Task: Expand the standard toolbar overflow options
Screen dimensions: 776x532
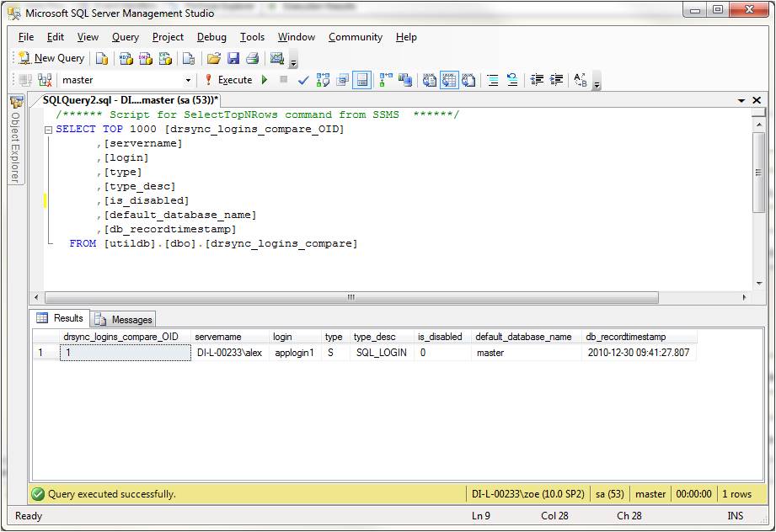Action: point(293,61)
